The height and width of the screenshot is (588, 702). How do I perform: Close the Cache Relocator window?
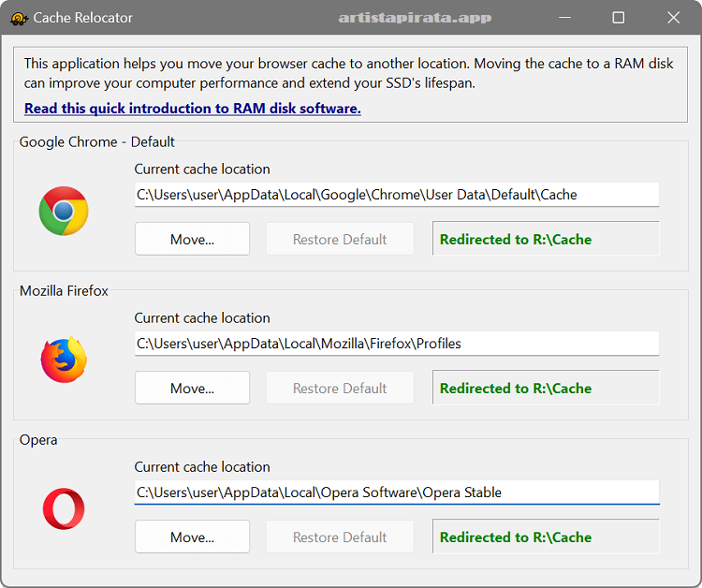673,18
